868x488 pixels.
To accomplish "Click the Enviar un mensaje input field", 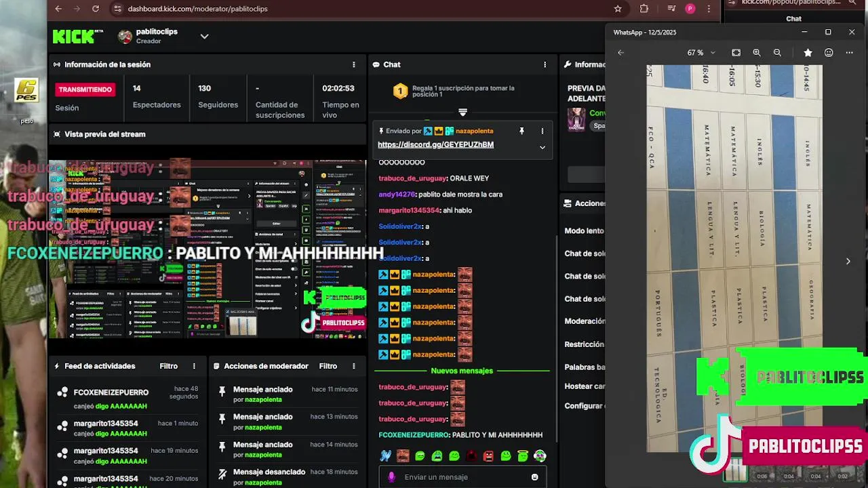I will tap(463, 477).
